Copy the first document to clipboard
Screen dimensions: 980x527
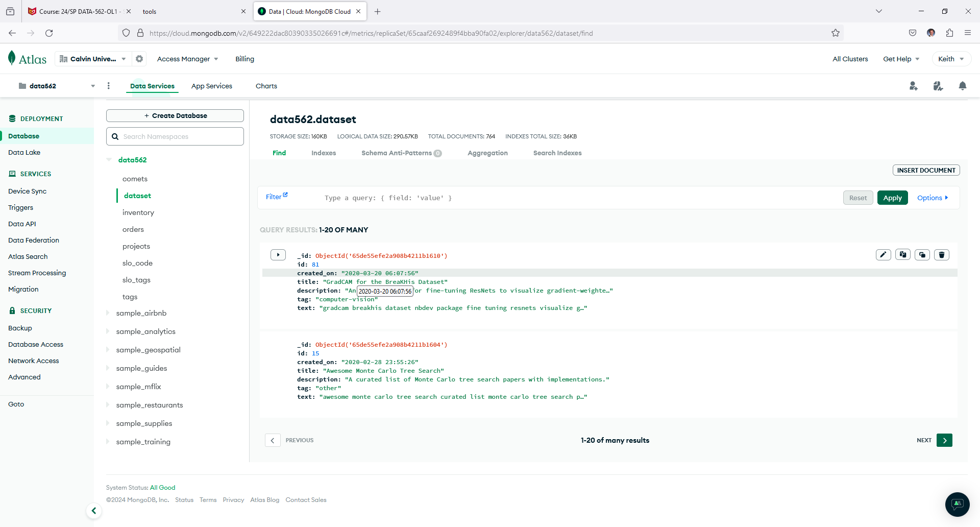902,255
